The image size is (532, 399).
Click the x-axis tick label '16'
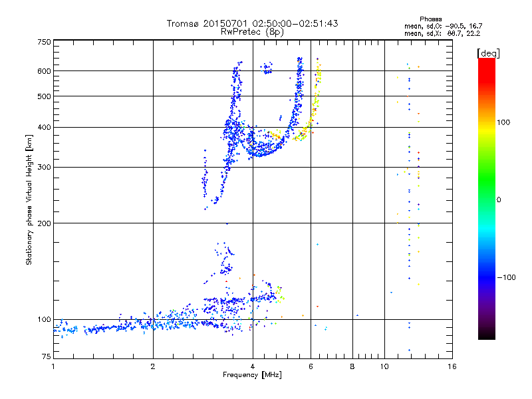[x=452, y=366]
